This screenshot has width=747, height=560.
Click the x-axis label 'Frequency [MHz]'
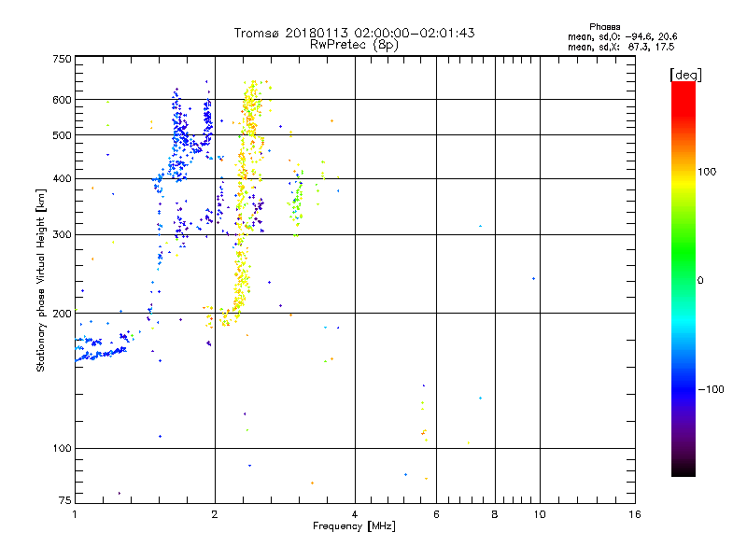[x=354, y=526]
